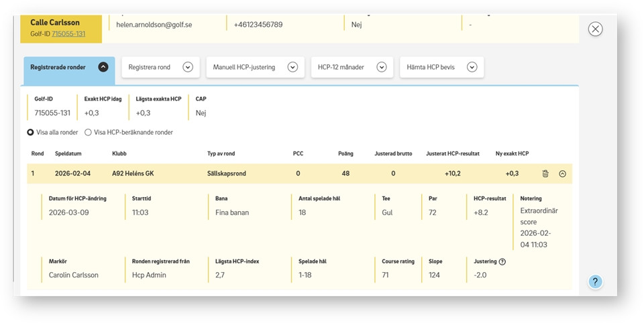Click the email helen.arnoldson@golf.se
Viewport: 644px width, 323px height.
point(154,25)
